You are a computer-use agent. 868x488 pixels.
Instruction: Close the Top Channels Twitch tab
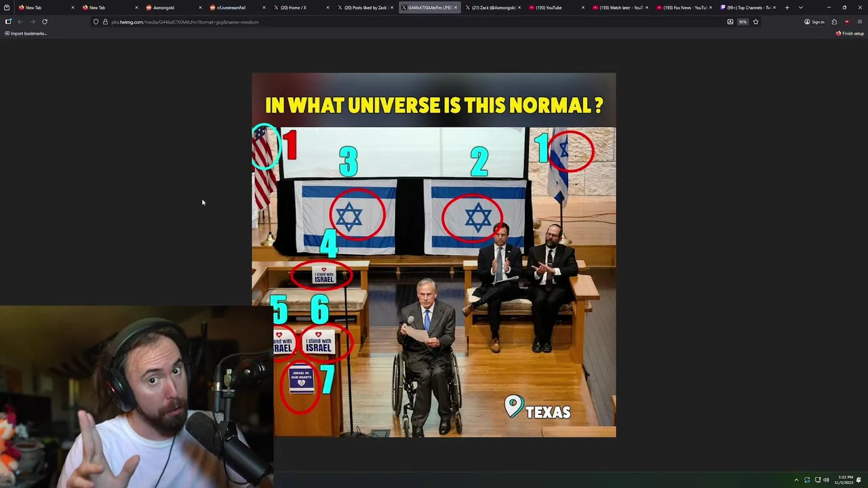tap(774, 7)
